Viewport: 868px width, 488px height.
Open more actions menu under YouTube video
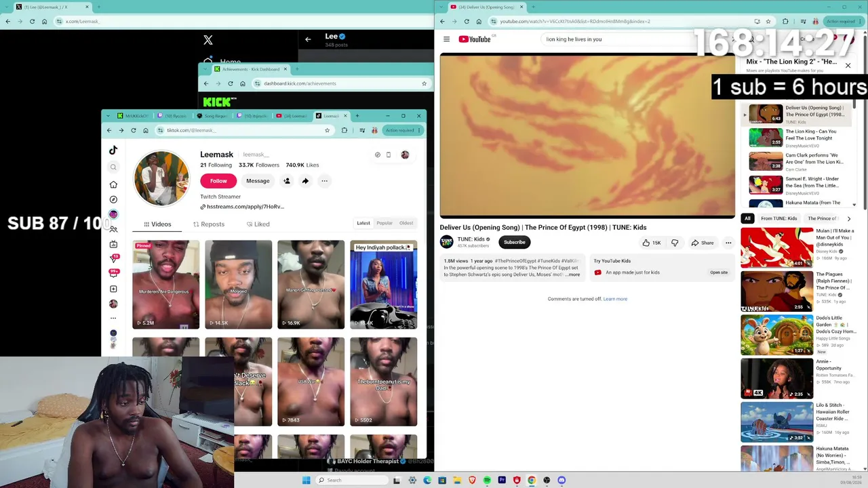point(728,243)
